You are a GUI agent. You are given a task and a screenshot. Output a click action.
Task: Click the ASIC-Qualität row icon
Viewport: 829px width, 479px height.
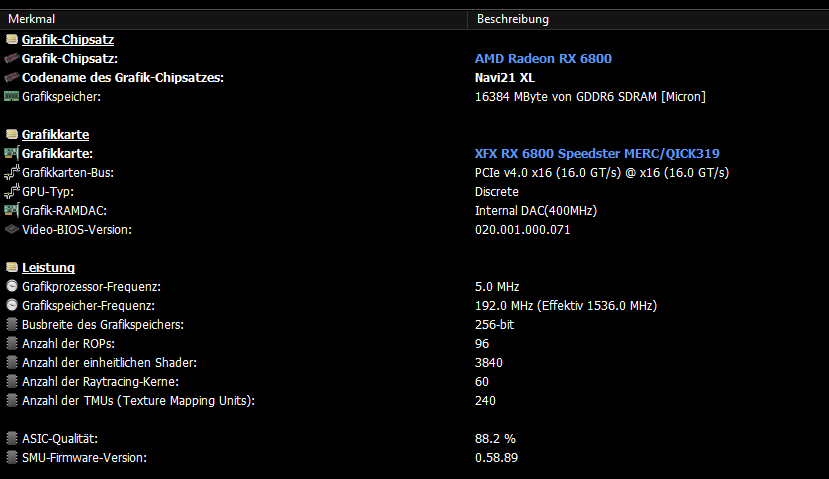coord(12,439)
